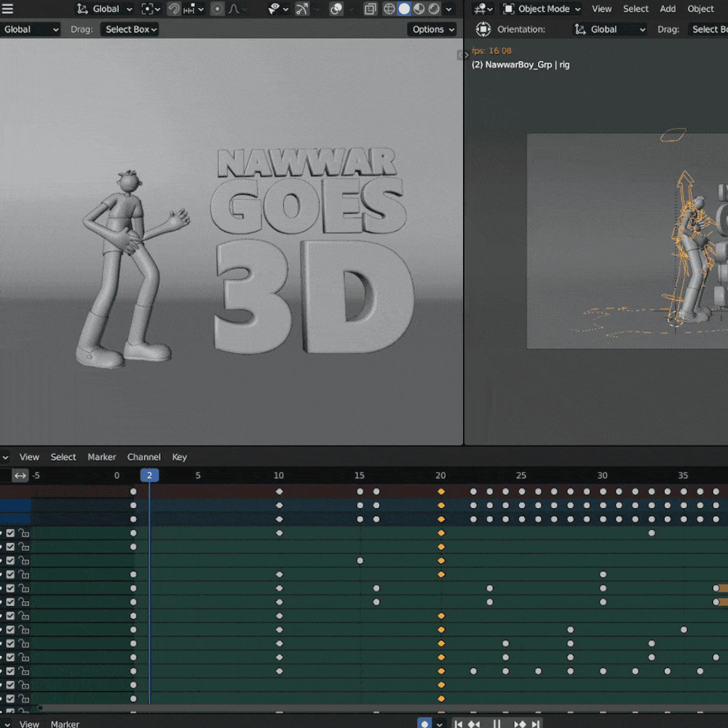Click Add in the right viewport header
The width and height of the screenshot is (728, 728).
click(x=668, y=9)
